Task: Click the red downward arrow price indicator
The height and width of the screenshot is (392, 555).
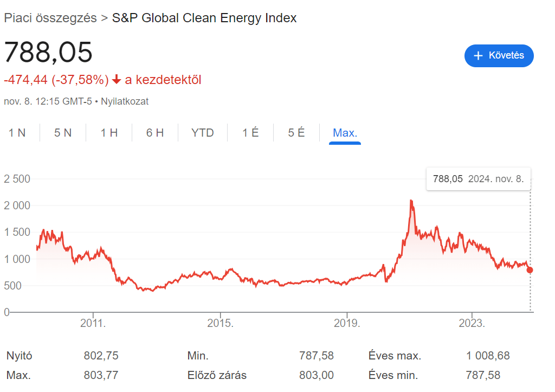Action: click(116, 79)
